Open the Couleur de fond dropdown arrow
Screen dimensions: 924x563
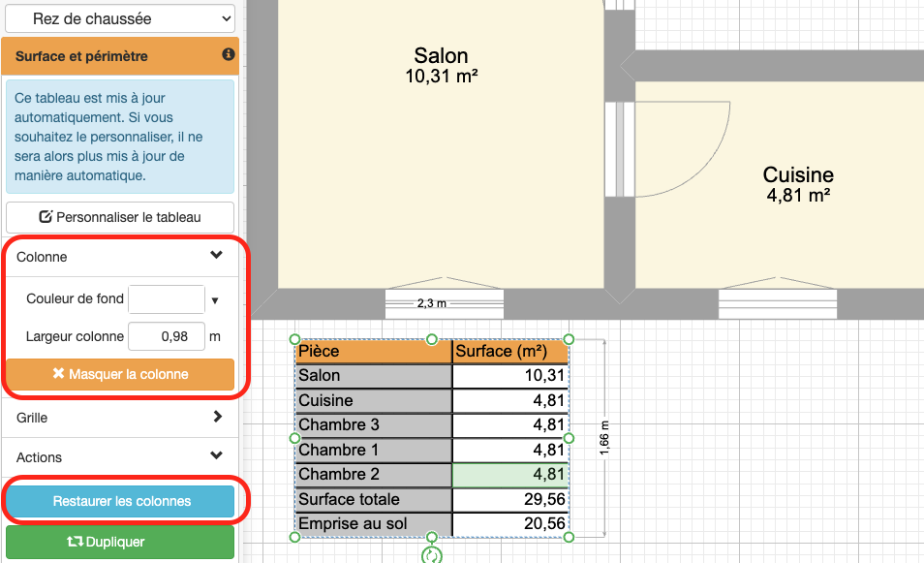click(x=215, y=300)
